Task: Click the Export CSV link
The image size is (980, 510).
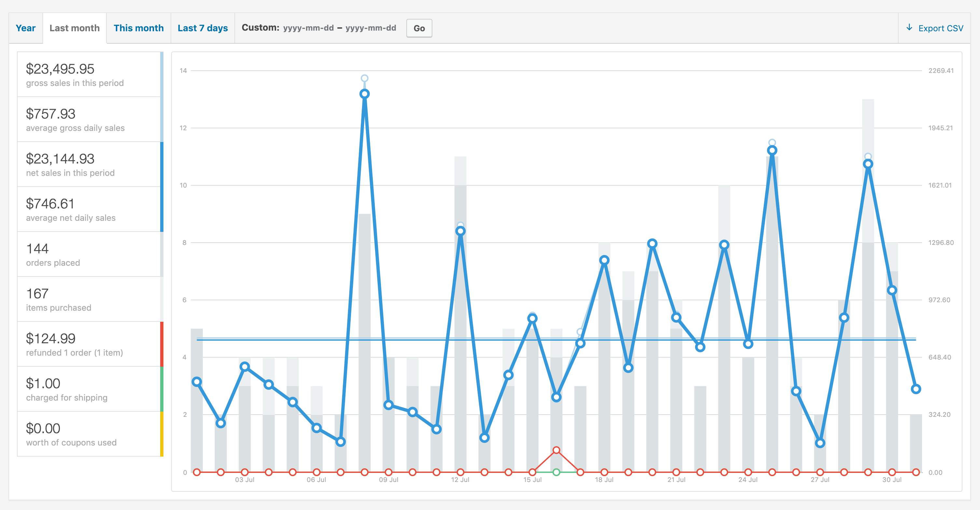Action: point(940,29)
